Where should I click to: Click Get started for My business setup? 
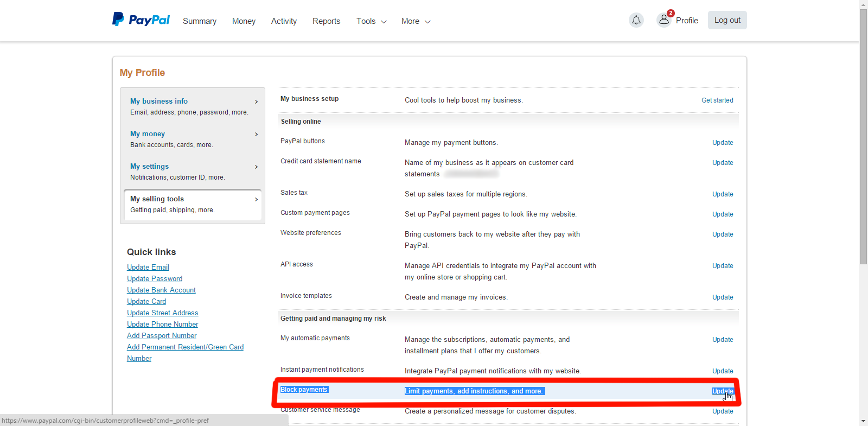(717, 100)
